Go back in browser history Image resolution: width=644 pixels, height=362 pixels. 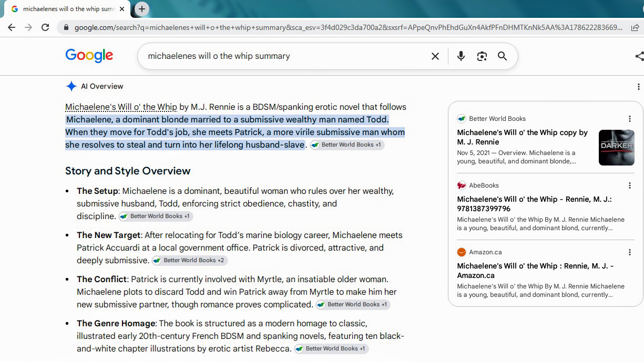[x=12, y=27]
